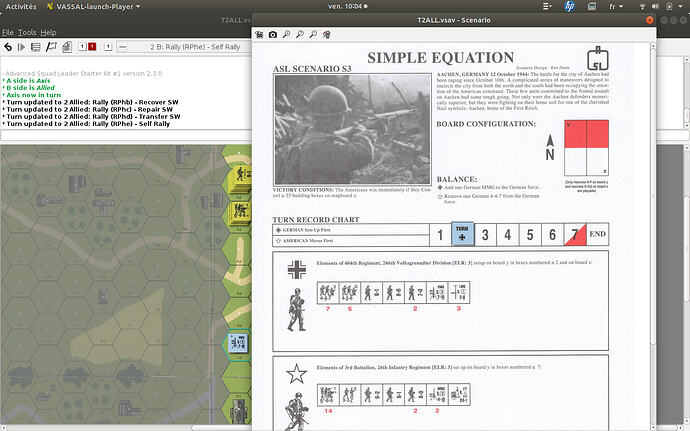Click the HP icon in the top bar

tap(569, 6)
